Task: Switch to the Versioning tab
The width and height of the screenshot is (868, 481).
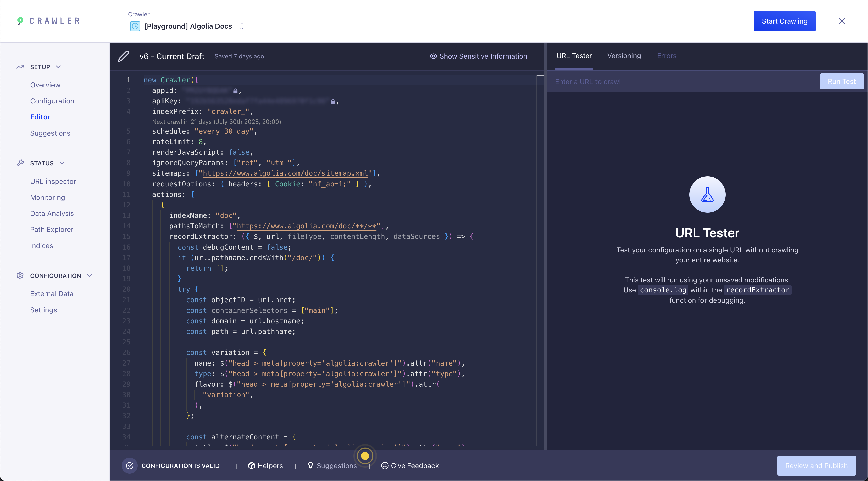Action: (x=624, y=56)
